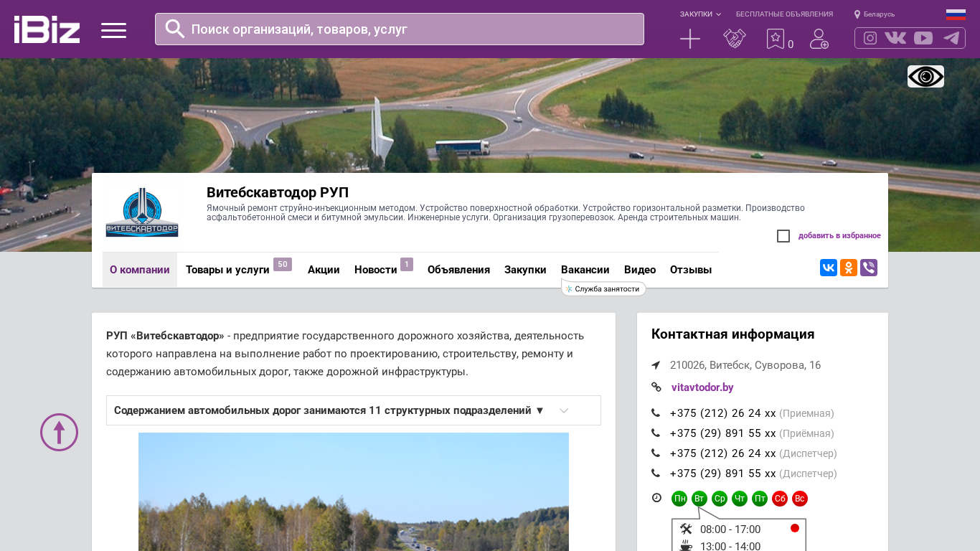Open the vitavtodor.by website link

click(x=702, y=387)
